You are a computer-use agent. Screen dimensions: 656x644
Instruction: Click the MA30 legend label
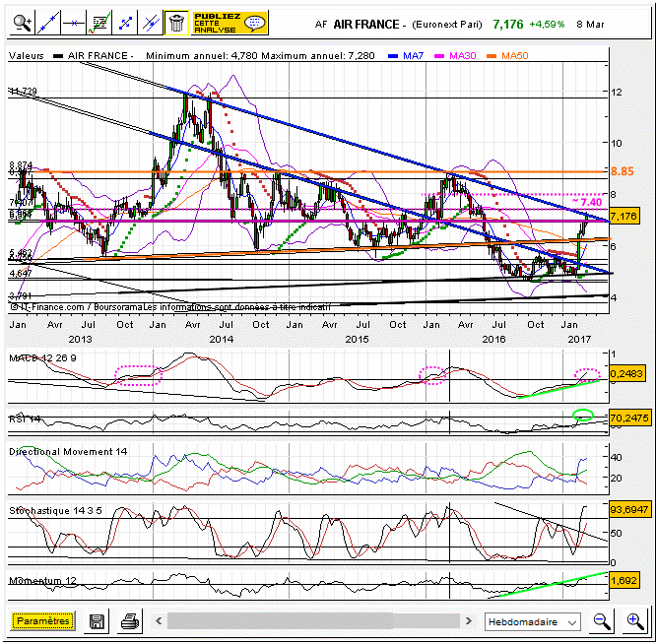[x=463, y=55]
